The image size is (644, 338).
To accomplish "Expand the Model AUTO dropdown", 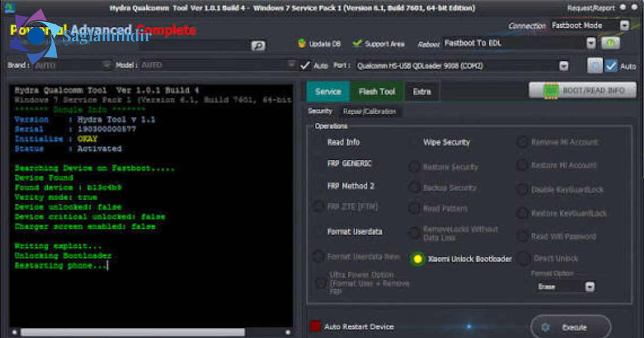I will tap(291, 65).
